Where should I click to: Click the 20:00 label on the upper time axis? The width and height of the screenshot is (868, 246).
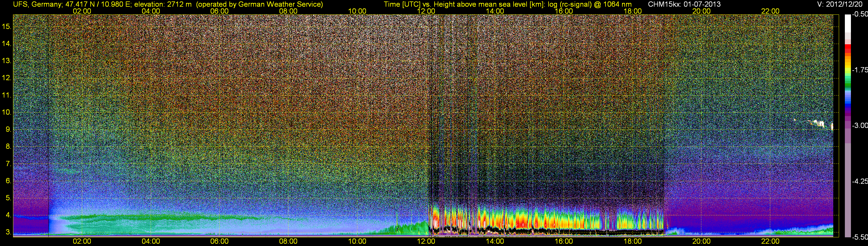[x=702, y=11]
